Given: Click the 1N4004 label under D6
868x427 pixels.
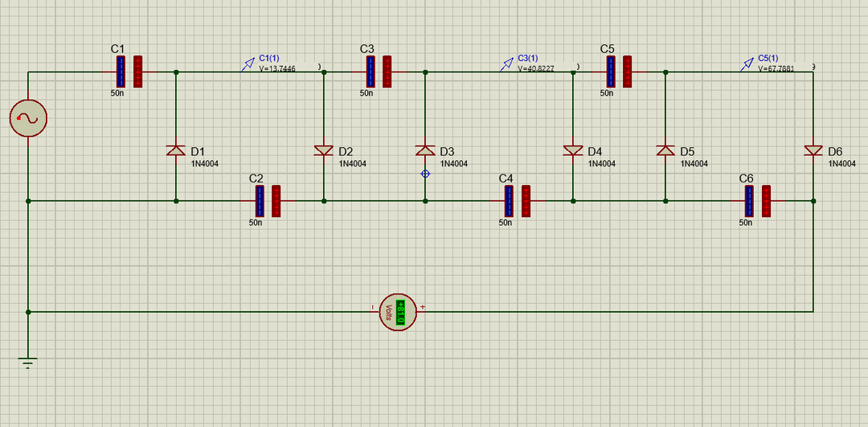Looking at the screenshot, I should coord(842,164).
